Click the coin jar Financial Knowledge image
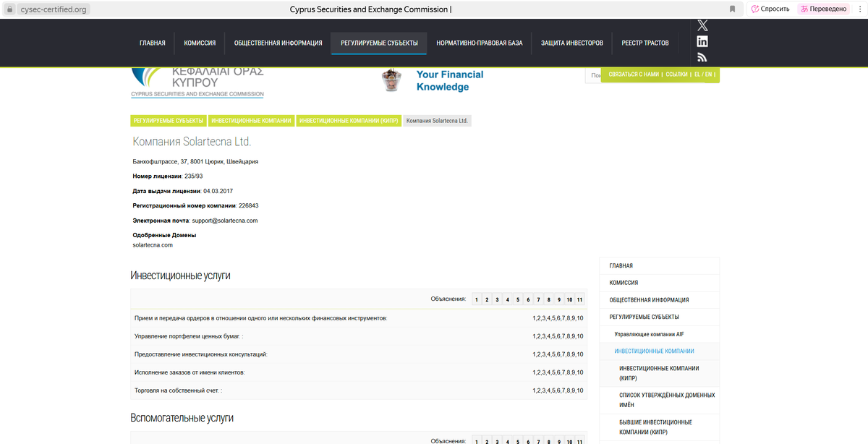Screen dimensions: 868x444 pyautogui.click(x=391, y=80)
